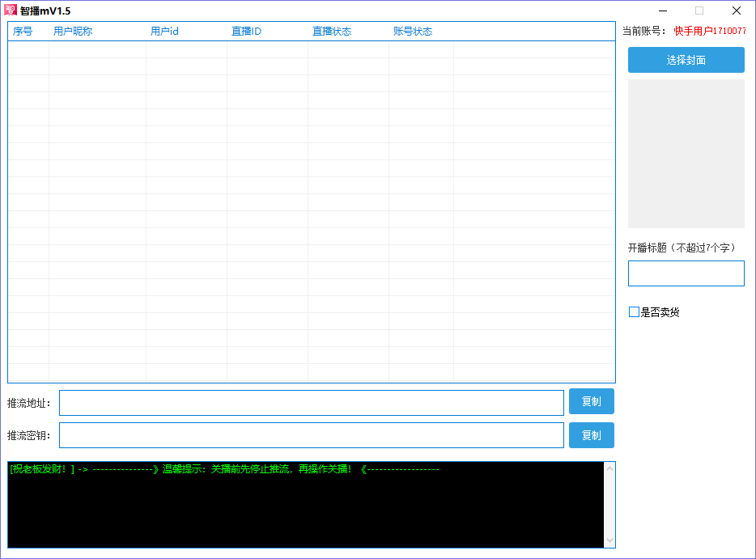
Task: Click the cover preview placeholder area
Action: pos(686,153)
